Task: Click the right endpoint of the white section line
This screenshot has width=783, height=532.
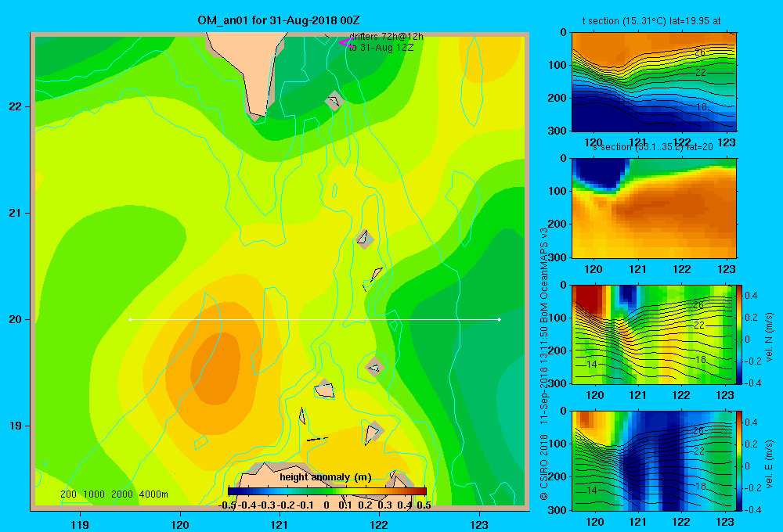Action: coord(499,319)
